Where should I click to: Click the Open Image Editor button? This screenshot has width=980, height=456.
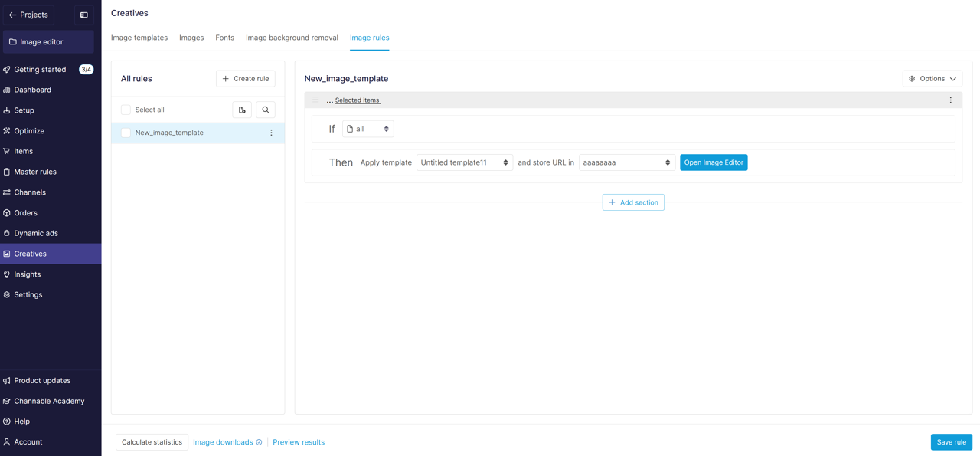(713, 162)
